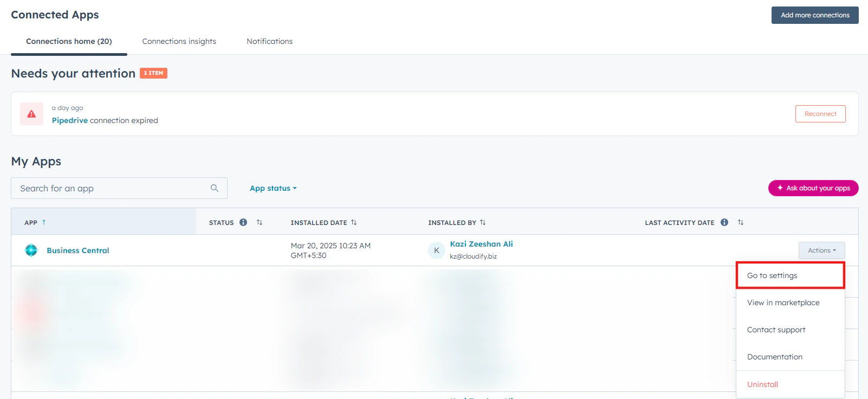Screen dimensions: 868x399
Task: Open Documentation from the actions menu
Action: click(x=790, y=357)
